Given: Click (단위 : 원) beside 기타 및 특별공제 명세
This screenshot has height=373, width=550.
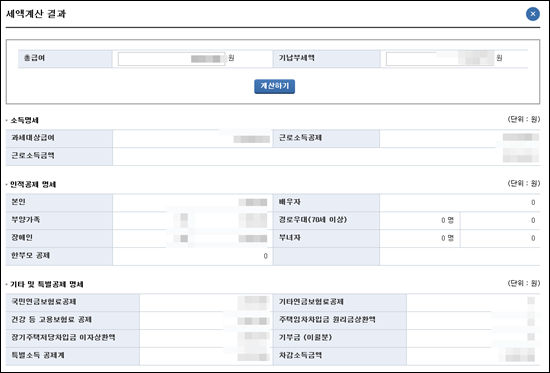Looking at the screenshot, I should pos(524,283).
